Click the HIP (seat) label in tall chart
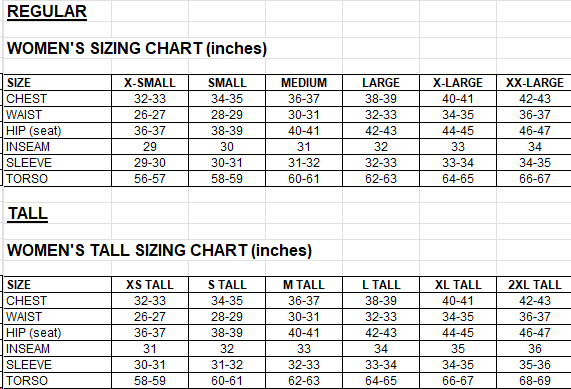571x389 pixels. click(x=34, y=333)
